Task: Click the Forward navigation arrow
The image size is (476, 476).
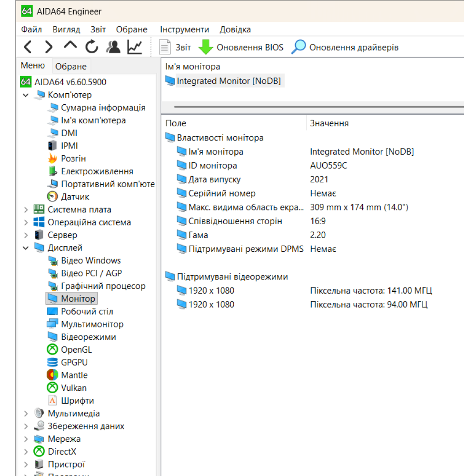Action: [x=49, y=47]
